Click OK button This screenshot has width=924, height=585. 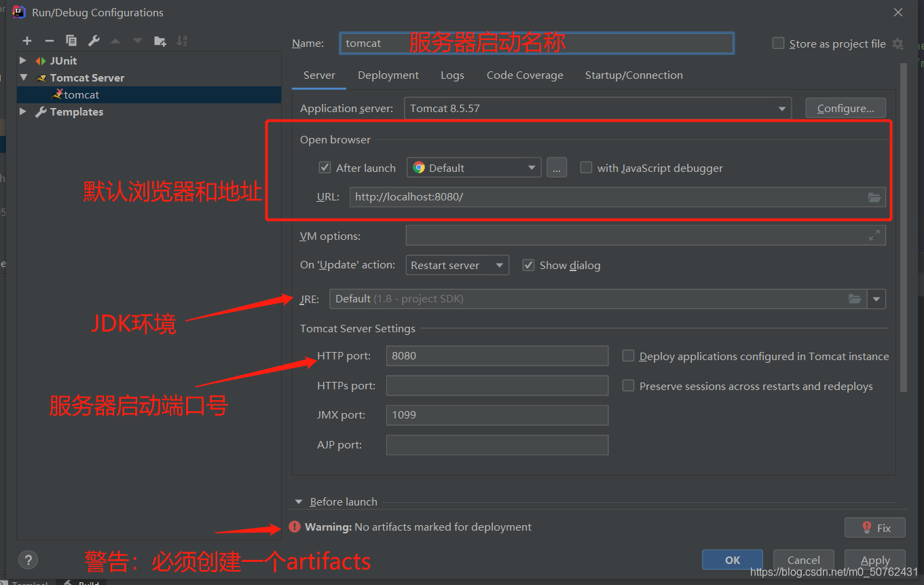click(x=733, y=560)
